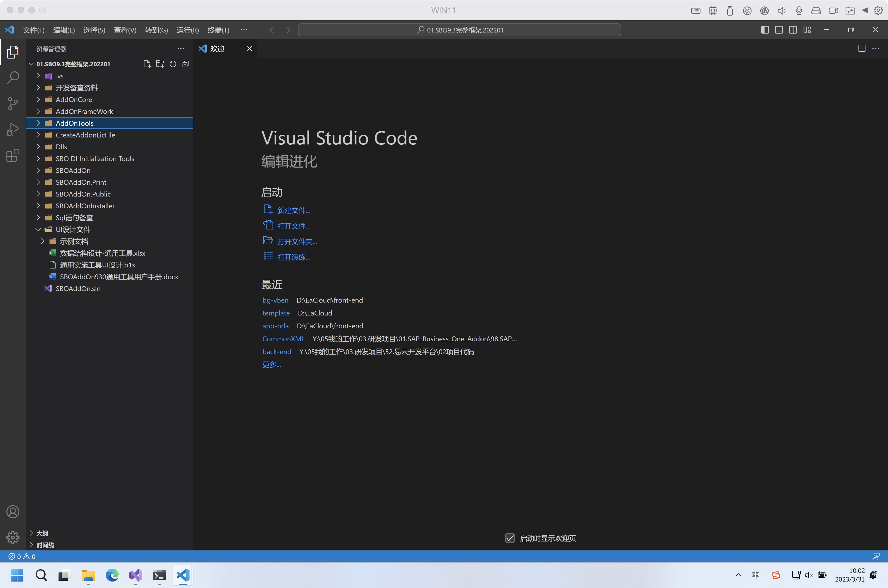Open Windows Start menu
Image resolution: width=888 pixels, height=588 pixels.
coord(17,575)
